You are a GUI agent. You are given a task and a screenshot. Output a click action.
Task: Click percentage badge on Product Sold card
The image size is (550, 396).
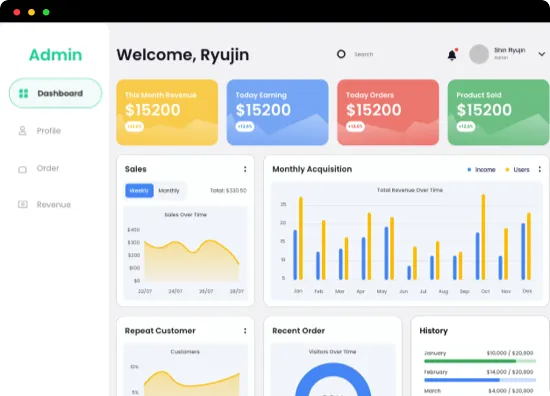tap(466, 126)
